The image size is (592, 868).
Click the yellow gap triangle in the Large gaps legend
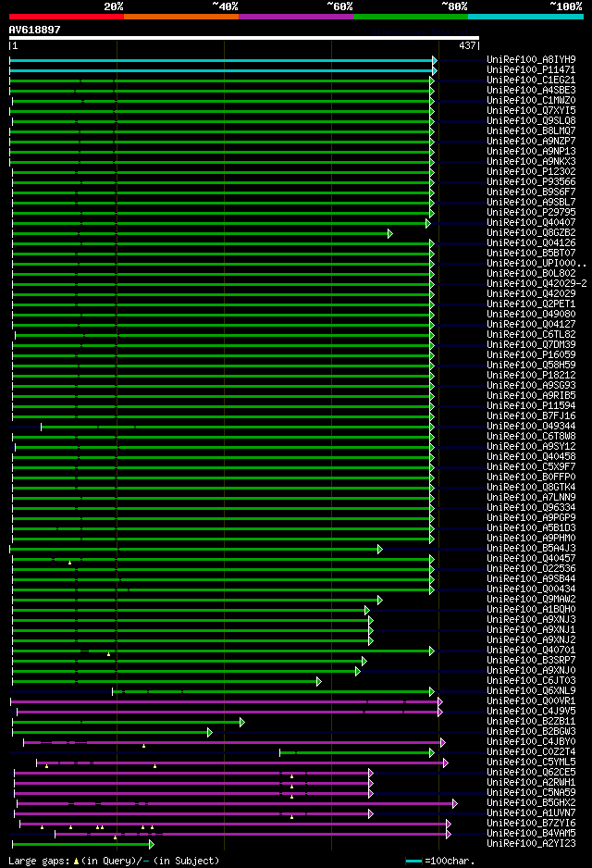pyautogui.click(x=76, y=862)
